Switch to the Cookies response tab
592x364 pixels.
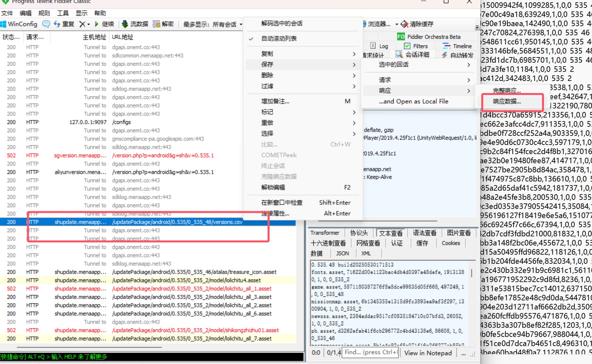[x=451, y=243]
